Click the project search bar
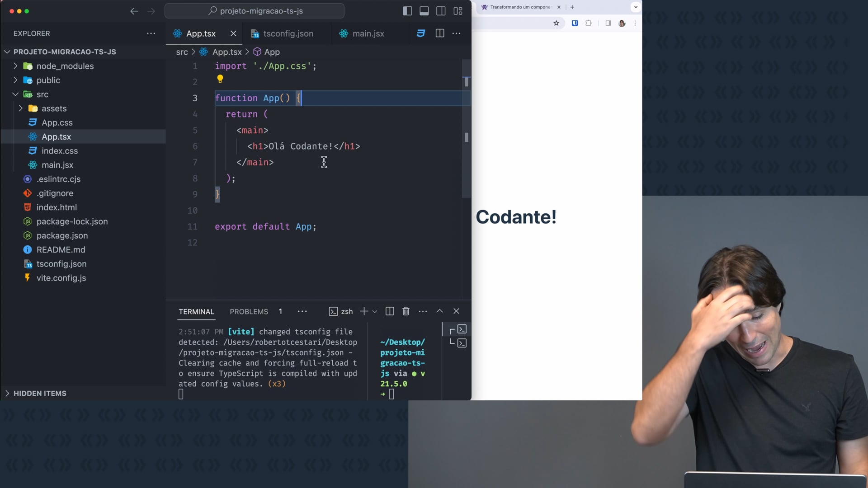 255,11
